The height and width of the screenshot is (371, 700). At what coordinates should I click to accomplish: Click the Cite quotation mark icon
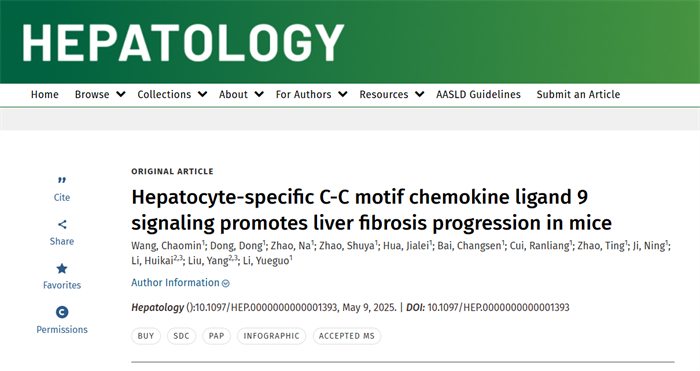click(62, 180)
